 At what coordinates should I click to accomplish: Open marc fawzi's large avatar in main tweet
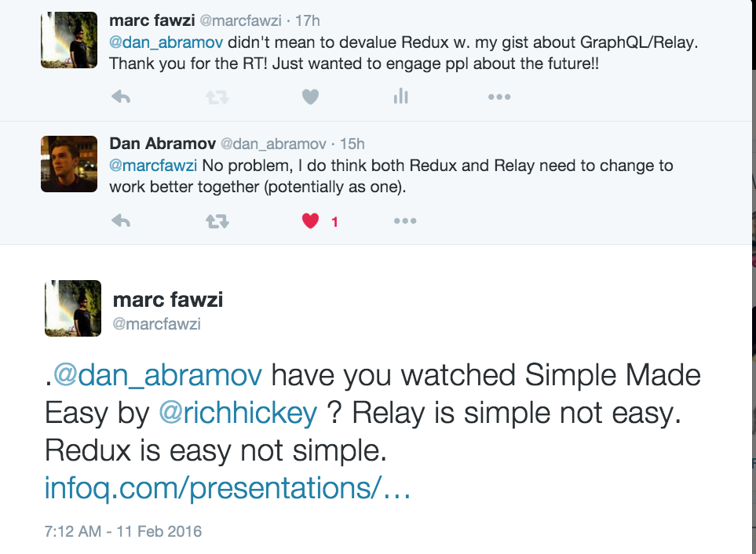pos(72,308)
